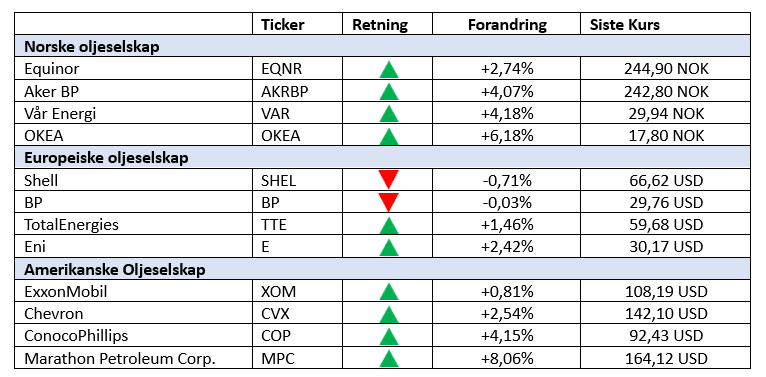766x377 pixels.
Task: Select the Europeiske oljeselskap section row
Action: tap(383, 158)
